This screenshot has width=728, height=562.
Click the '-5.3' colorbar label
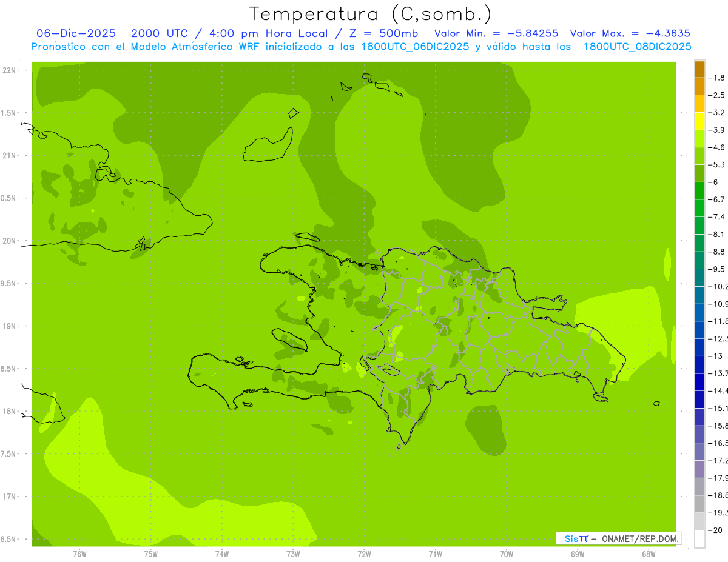[716, 164]
